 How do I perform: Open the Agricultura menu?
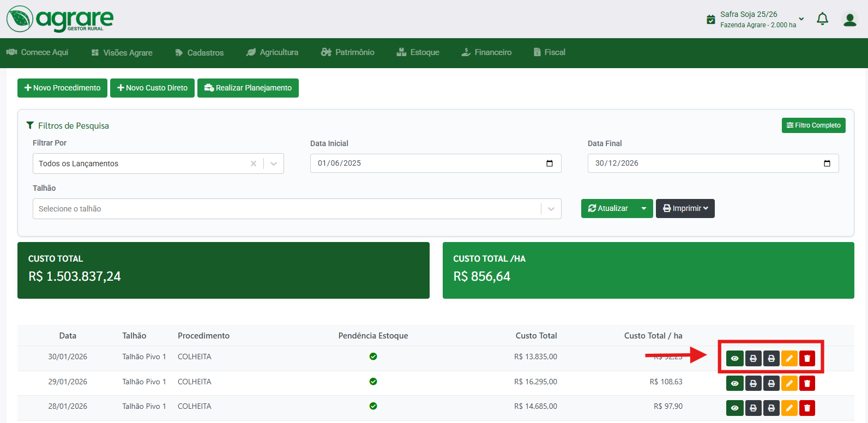tap(272, 52)
